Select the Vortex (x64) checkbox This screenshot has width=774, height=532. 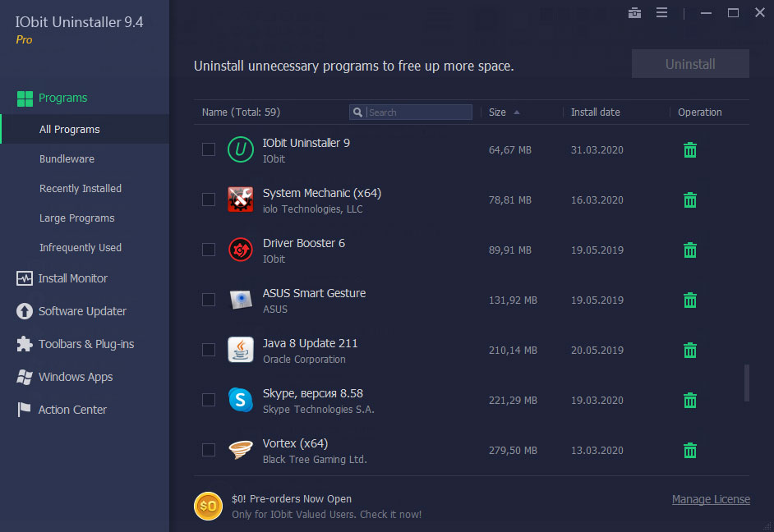click(209, 450)
